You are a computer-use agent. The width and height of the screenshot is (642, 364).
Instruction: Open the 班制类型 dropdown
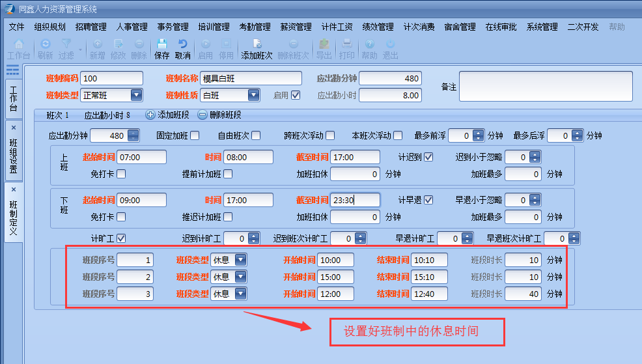(136, 95)
